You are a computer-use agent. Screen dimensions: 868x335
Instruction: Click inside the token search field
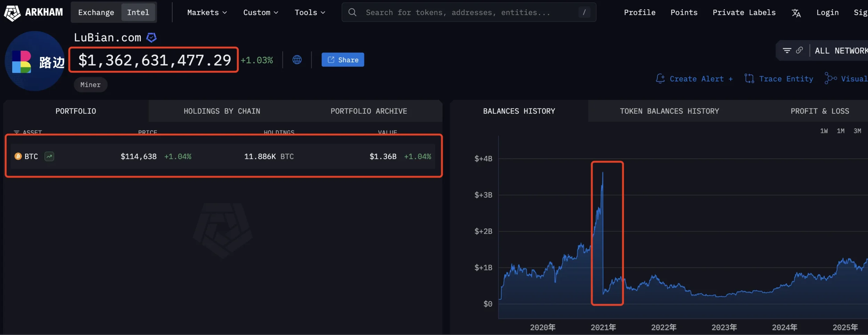click(452, 12)
